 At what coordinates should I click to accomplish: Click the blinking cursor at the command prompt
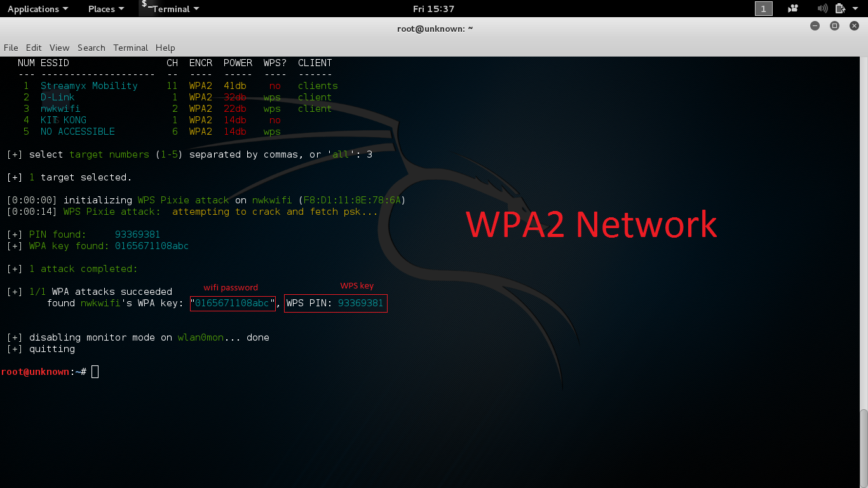[94, 371]
